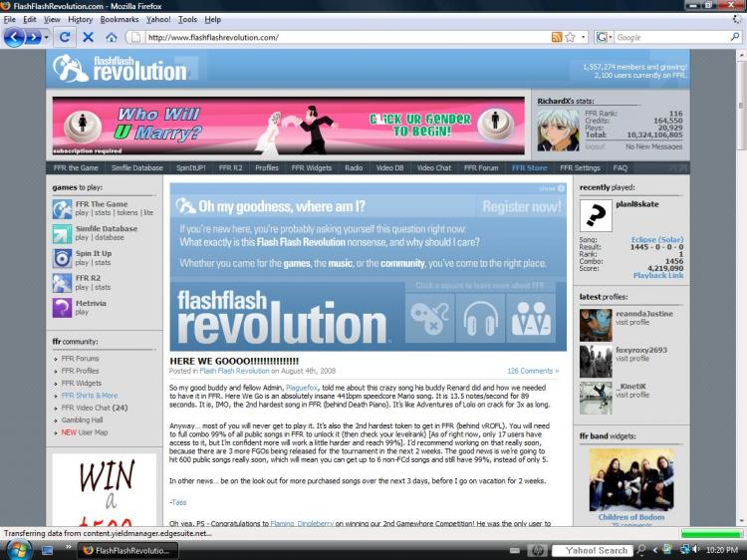747x560 pixels.
Task: Open the Edit menu
Action: (x=30, y=20)
